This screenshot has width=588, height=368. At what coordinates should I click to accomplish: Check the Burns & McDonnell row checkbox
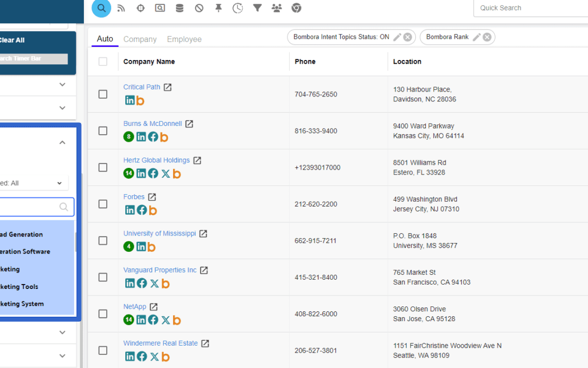pyautogui.click(x=103, y=131)
